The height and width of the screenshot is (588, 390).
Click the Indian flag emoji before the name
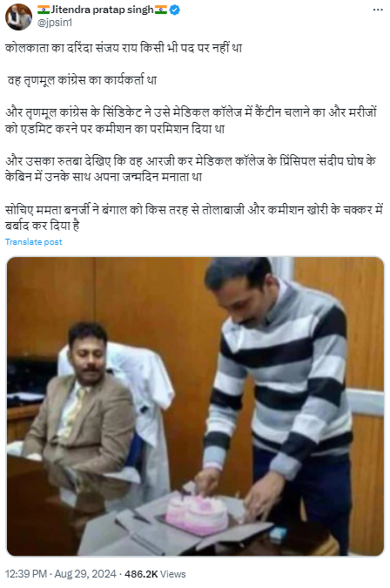click(44, 10)
